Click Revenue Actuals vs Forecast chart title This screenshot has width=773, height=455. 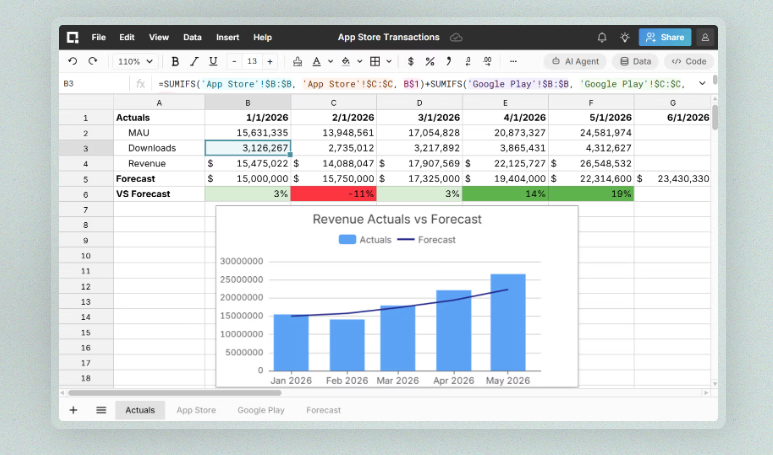coord(397,219)
